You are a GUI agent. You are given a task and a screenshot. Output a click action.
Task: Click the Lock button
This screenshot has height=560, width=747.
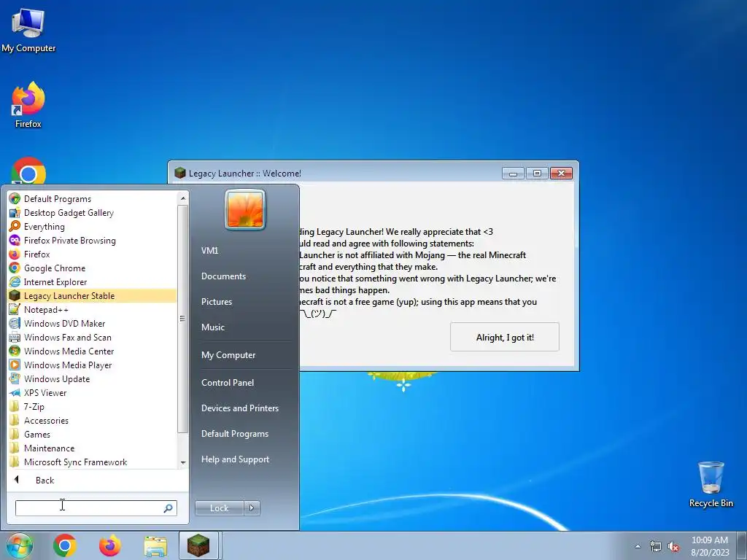(219, 508)
